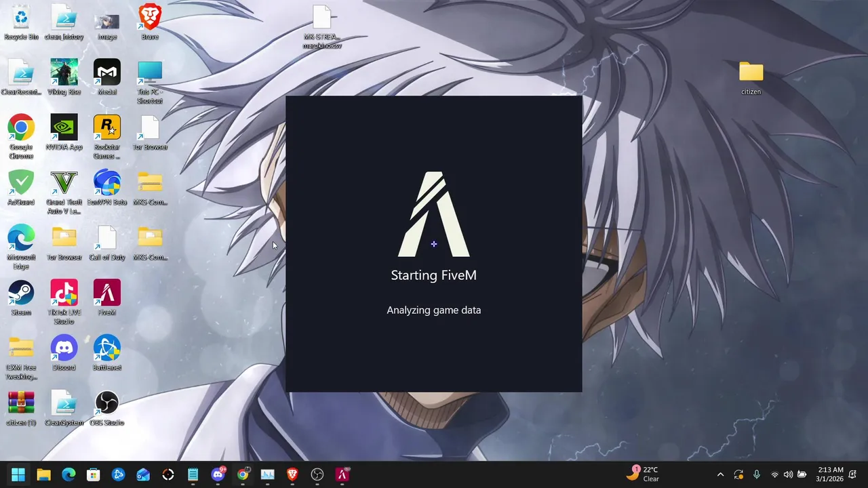Open Outlook from the taskbar
868x488 pixels.
(x=143, y=474)
